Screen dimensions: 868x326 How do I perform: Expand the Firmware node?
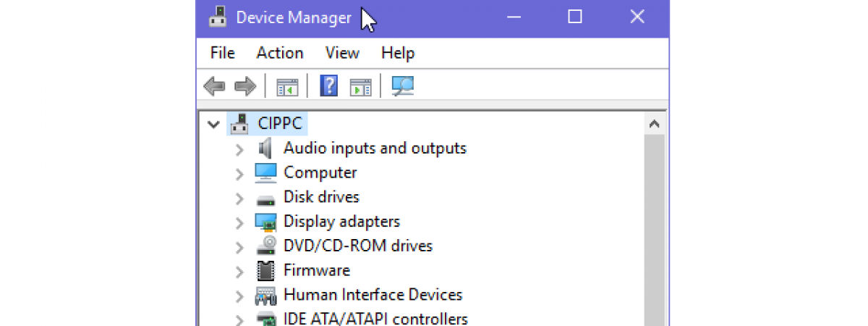click(239, 272)
